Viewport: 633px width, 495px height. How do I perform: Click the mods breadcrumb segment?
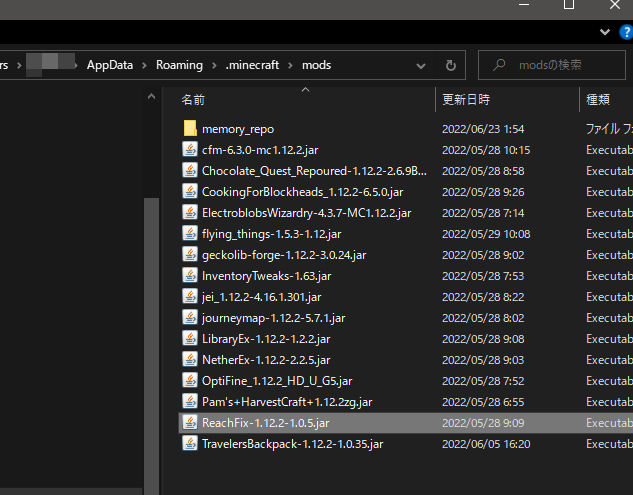point(316,65)
